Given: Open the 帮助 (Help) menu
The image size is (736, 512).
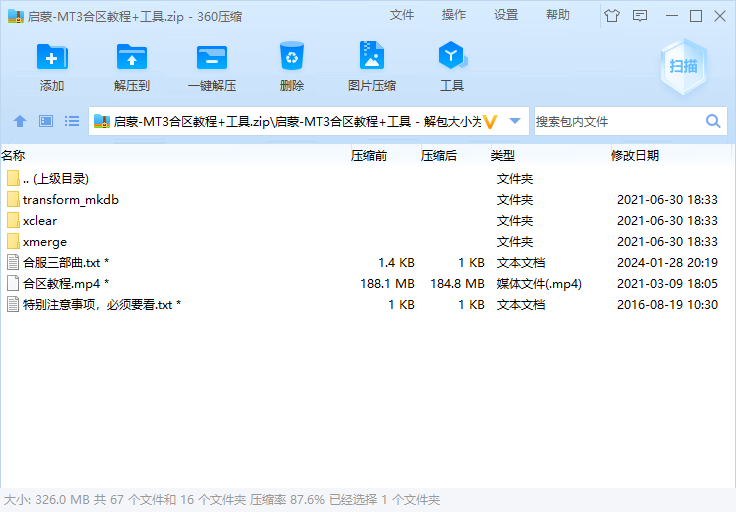Looking at the screenshot, I should click(x=558, y=15).
